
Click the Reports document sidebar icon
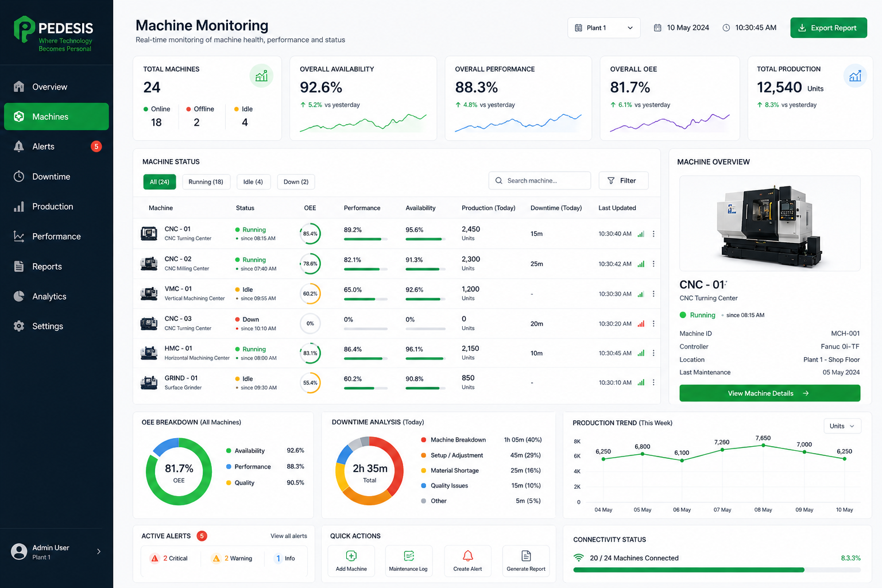tap(19, 266)
